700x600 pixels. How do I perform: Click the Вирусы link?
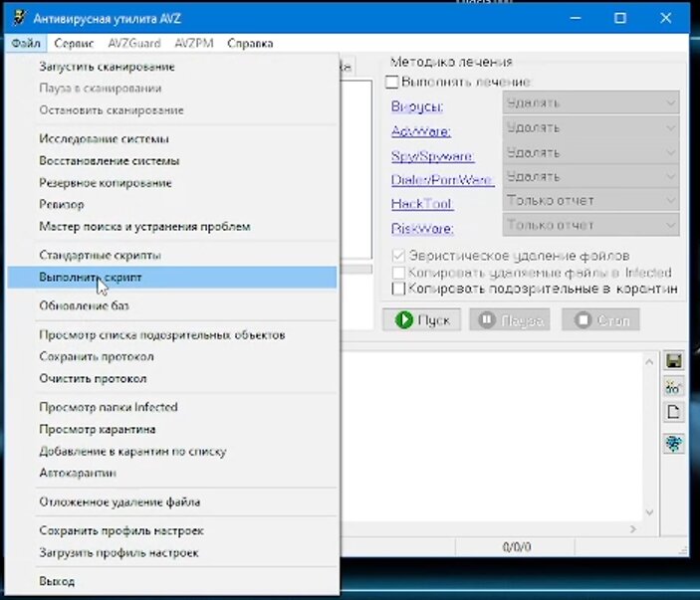[417, 106]
